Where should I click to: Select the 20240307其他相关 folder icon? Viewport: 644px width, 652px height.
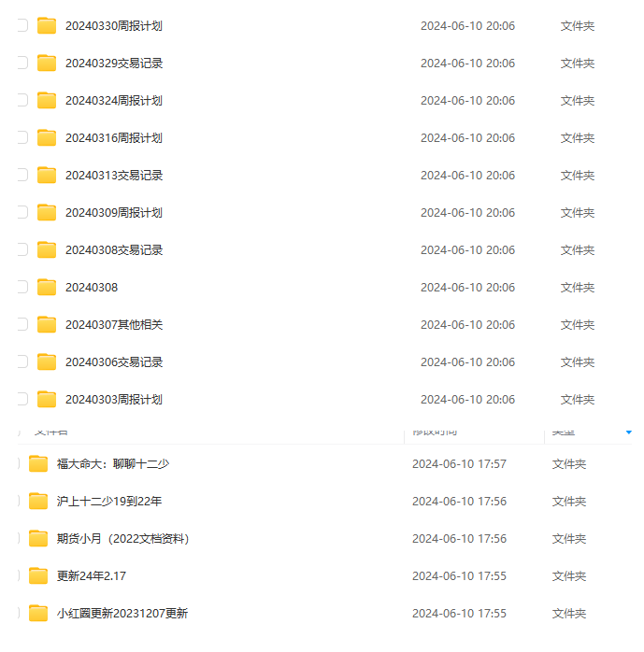point(47,325)
